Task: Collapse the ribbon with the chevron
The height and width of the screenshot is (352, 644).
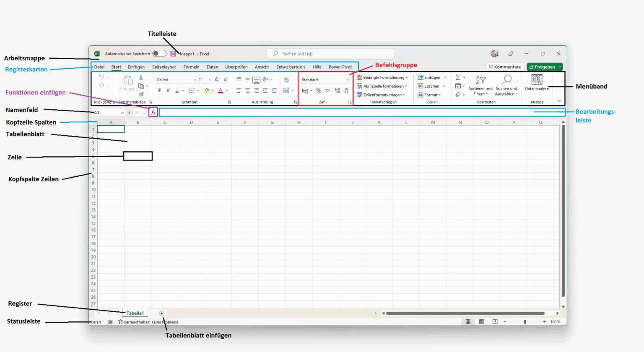Action: (559, 101)
